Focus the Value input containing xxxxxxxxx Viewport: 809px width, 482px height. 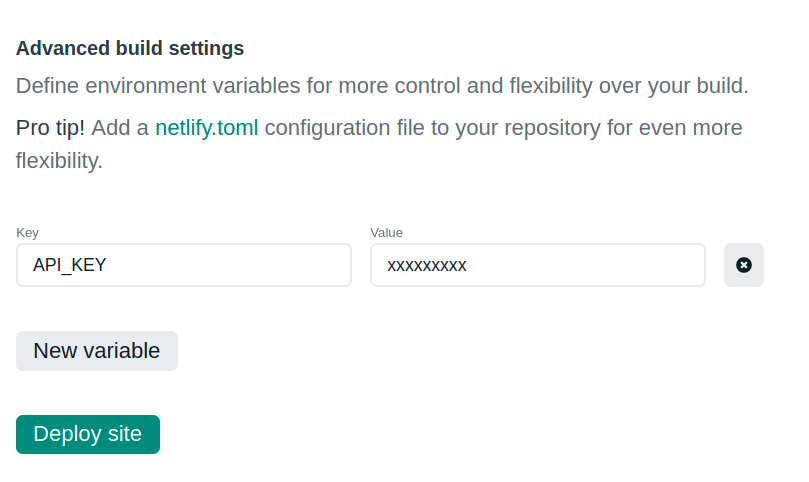[538, 265]
